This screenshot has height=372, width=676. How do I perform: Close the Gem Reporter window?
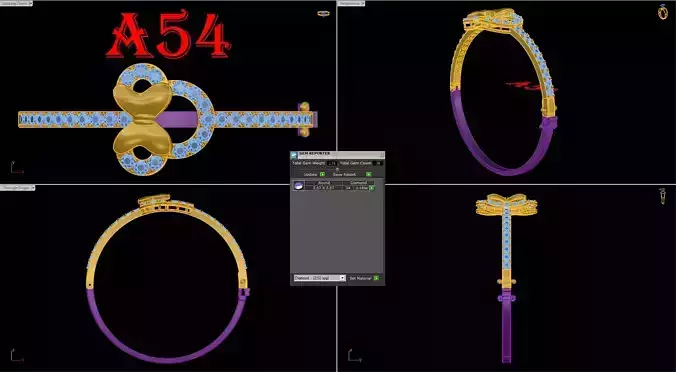click(382, 154)
